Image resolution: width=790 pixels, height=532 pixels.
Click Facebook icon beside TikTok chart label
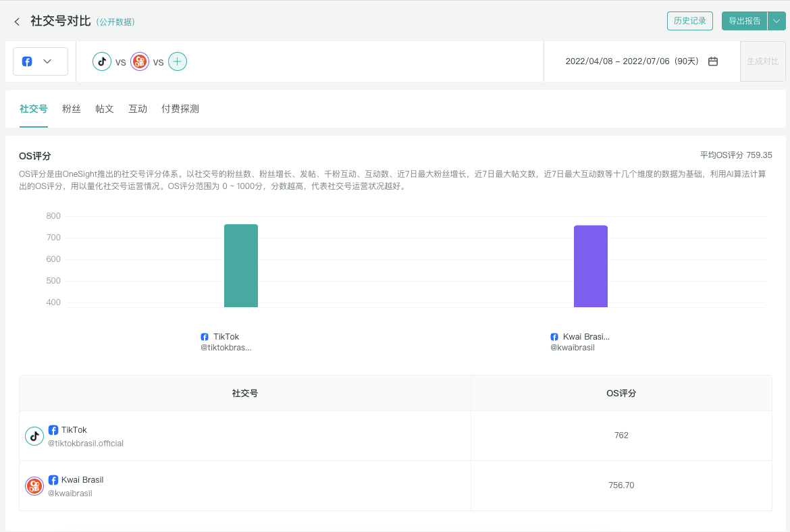pyautogui.click(x=205, y=337)
